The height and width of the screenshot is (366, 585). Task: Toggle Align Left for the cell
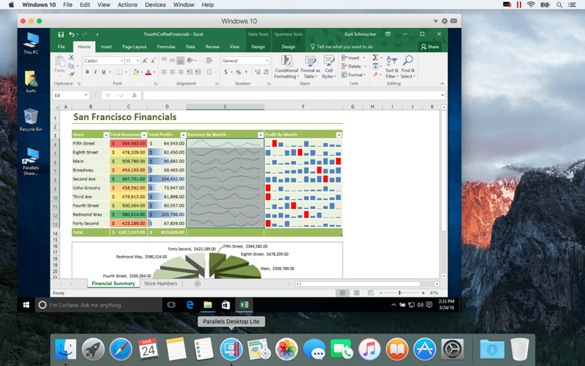(x=164, y=72)
